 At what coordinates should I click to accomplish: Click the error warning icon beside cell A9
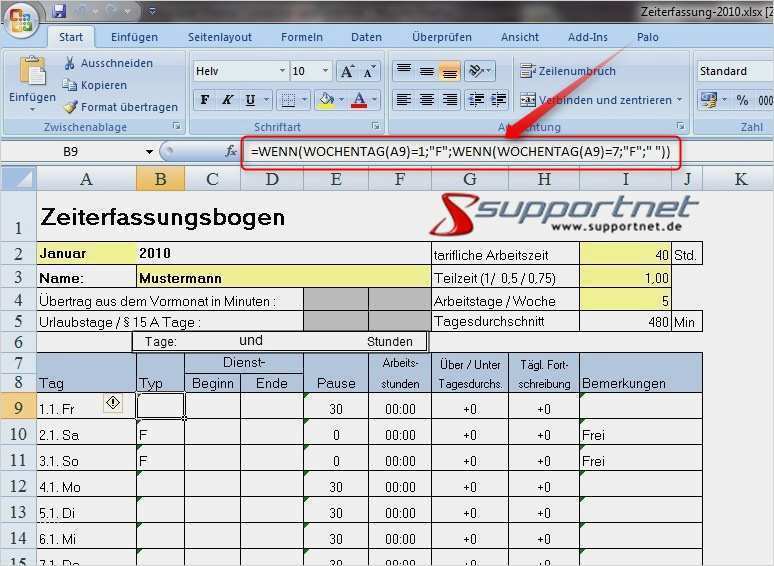coord(113,403)
